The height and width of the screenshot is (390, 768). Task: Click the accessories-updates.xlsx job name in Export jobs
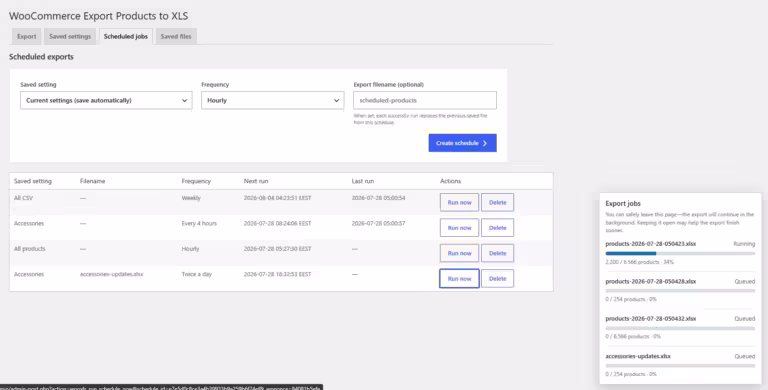[638, 357]
